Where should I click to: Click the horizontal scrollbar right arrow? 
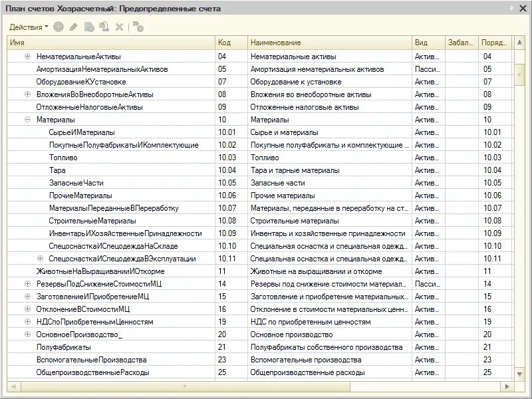point(507,386)
